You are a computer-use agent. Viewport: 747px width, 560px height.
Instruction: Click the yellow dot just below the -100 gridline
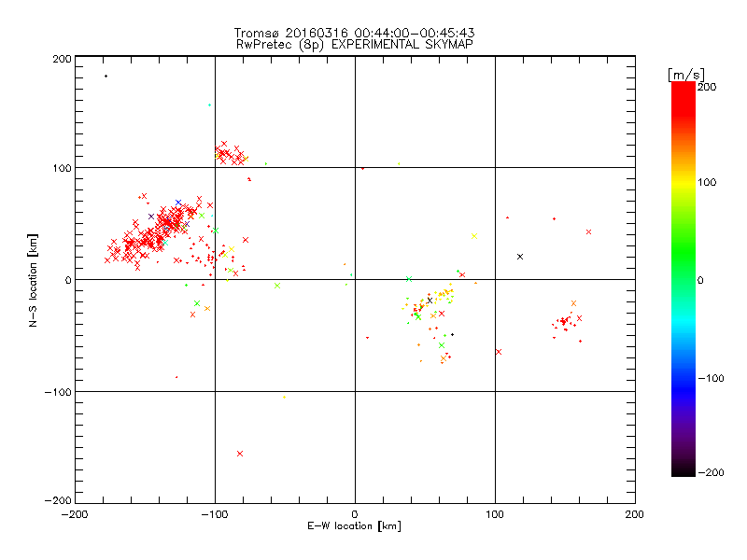285,398
